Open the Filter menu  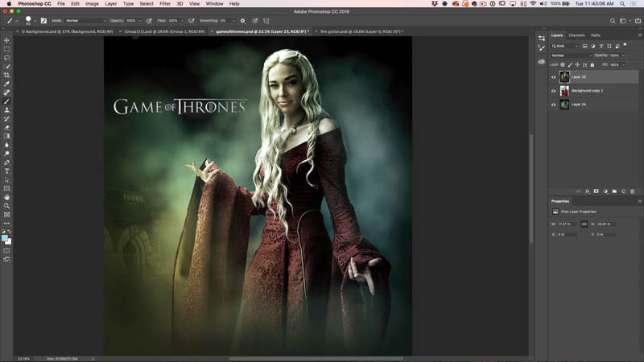click(x=165, y=4)
